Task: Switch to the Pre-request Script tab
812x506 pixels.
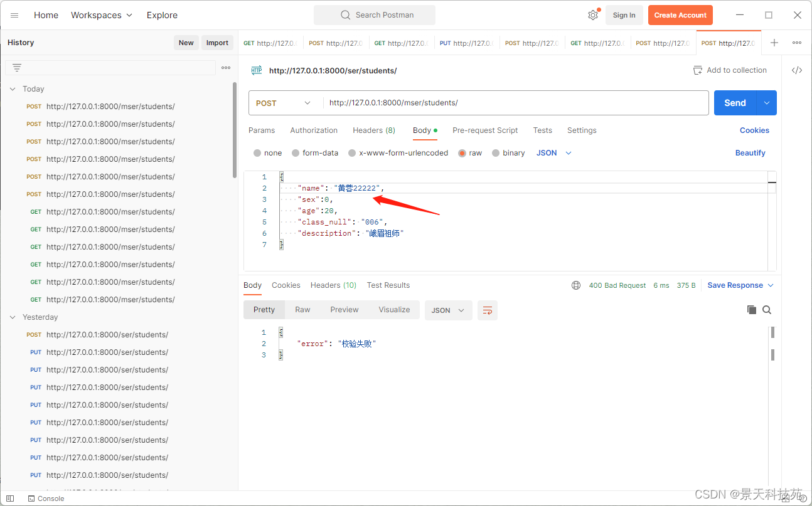Action: click(485, 130)
